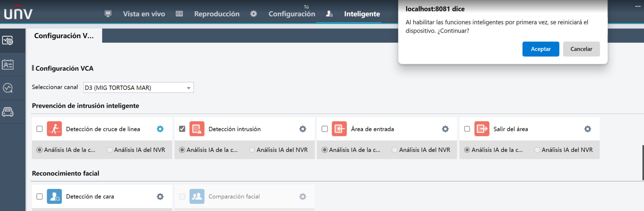Click the film strip icon beside Reproducción

coord(179,14)
